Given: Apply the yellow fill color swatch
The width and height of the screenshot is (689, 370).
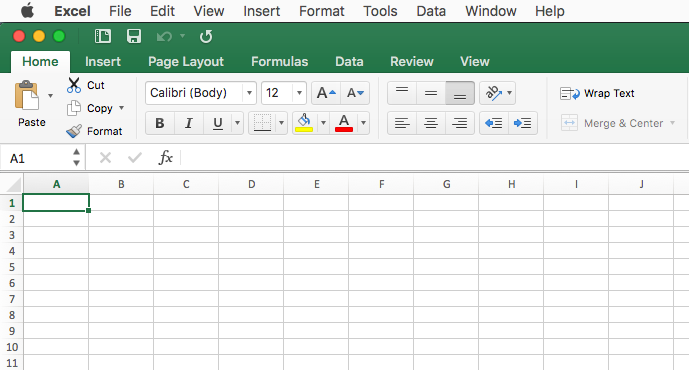Looking at the screenshot, I should [304, 123].
